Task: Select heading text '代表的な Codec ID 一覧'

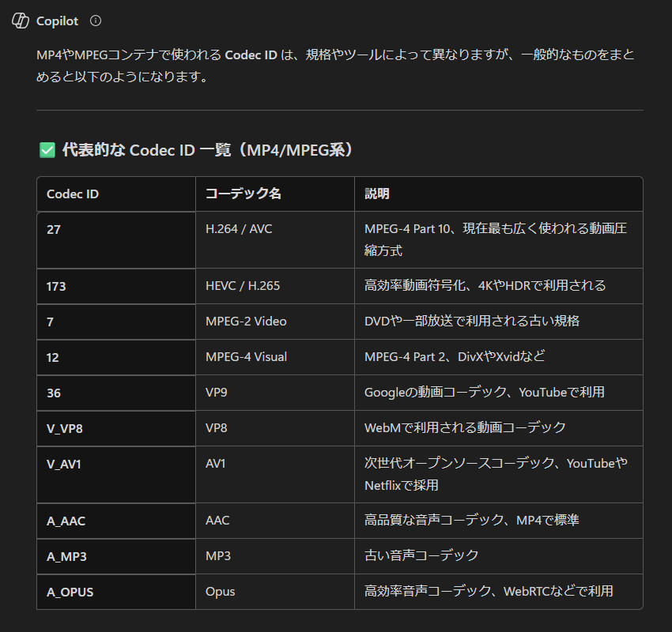Action: coord(146,150)
